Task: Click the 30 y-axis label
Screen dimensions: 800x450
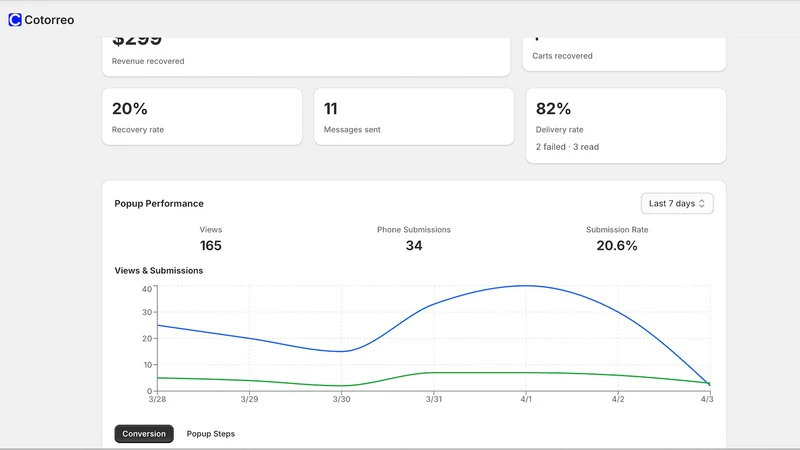Action: [147, 312]
